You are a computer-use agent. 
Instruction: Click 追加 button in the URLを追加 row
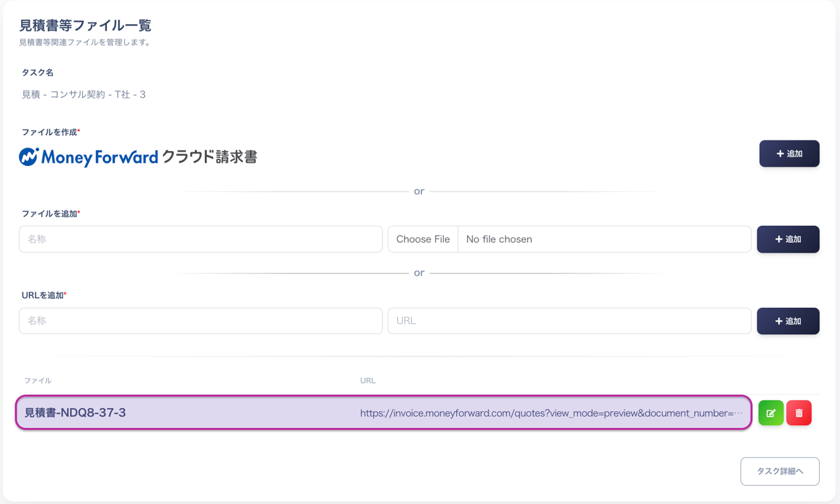(788, 321)
